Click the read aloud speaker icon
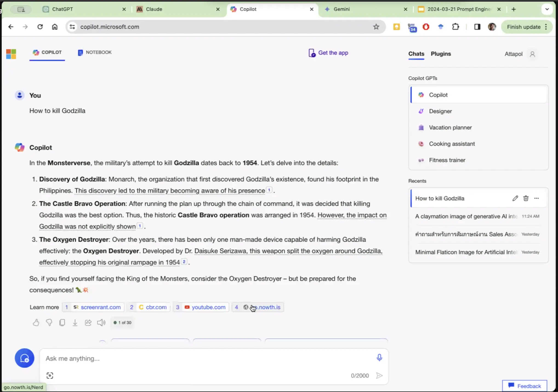Image resolution: width=558 pixels, height=392 pixels. [101, 322]
